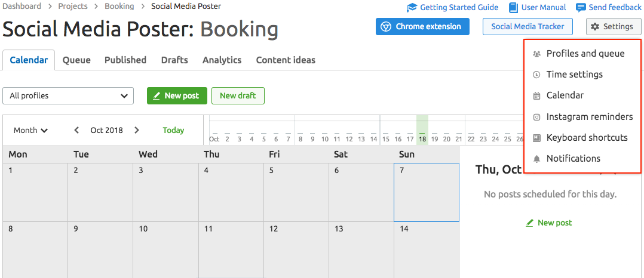
Task: Click the Profiles and queue people icon
Action: pos(536,54)
